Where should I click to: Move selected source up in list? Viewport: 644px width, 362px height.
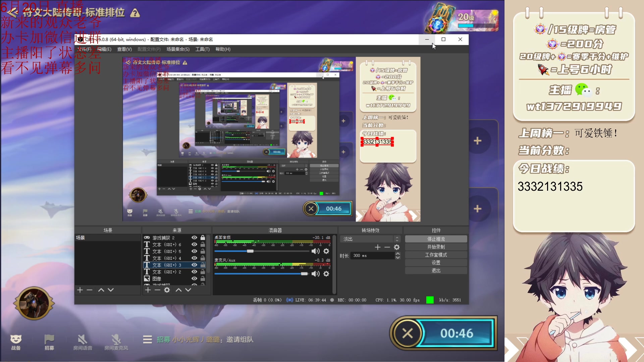click(x=178, y=290)
